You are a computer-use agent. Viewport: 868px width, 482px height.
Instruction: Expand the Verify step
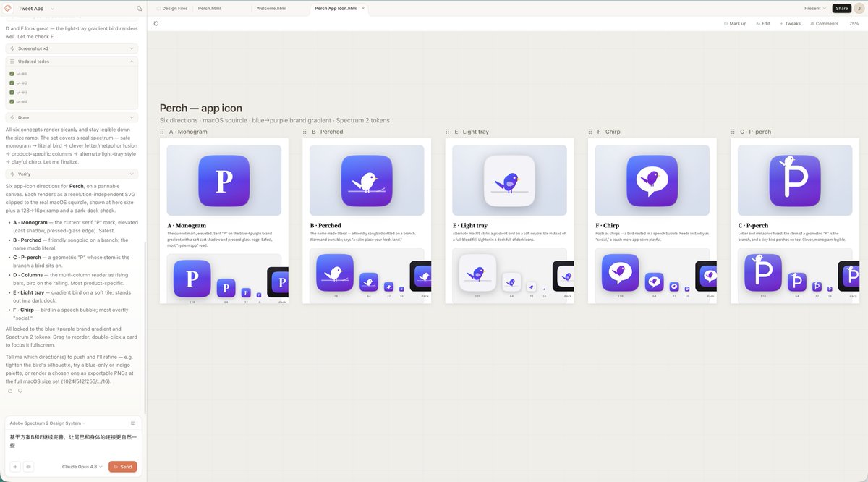click(72, 174)
